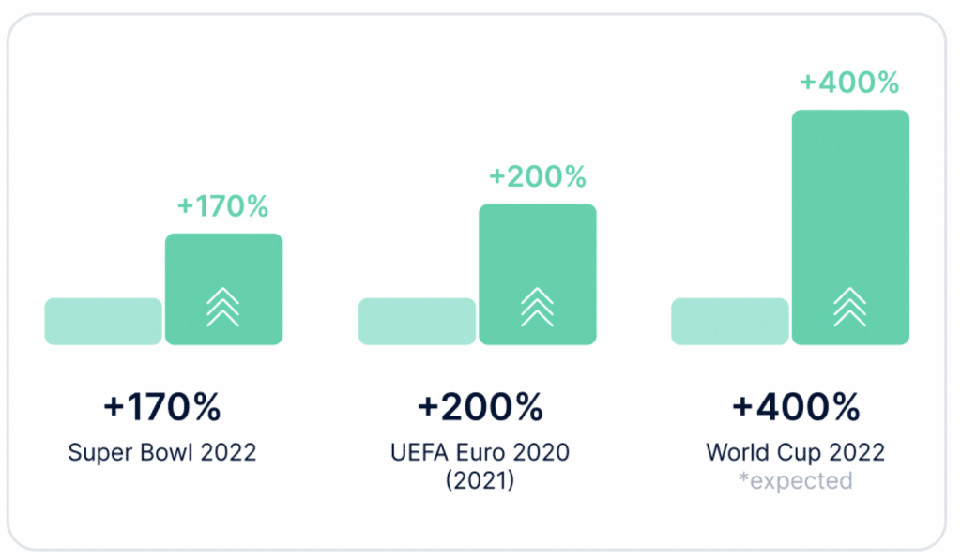Click the Super Bowl 2022 caption
961x560 pixels.
pyautogui.click(x=162, y=453)
